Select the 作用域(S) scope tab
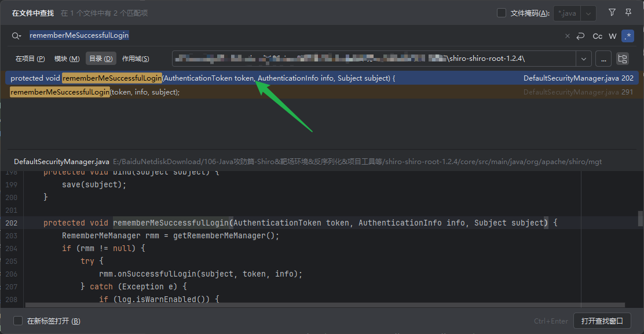 pos(136,59)
